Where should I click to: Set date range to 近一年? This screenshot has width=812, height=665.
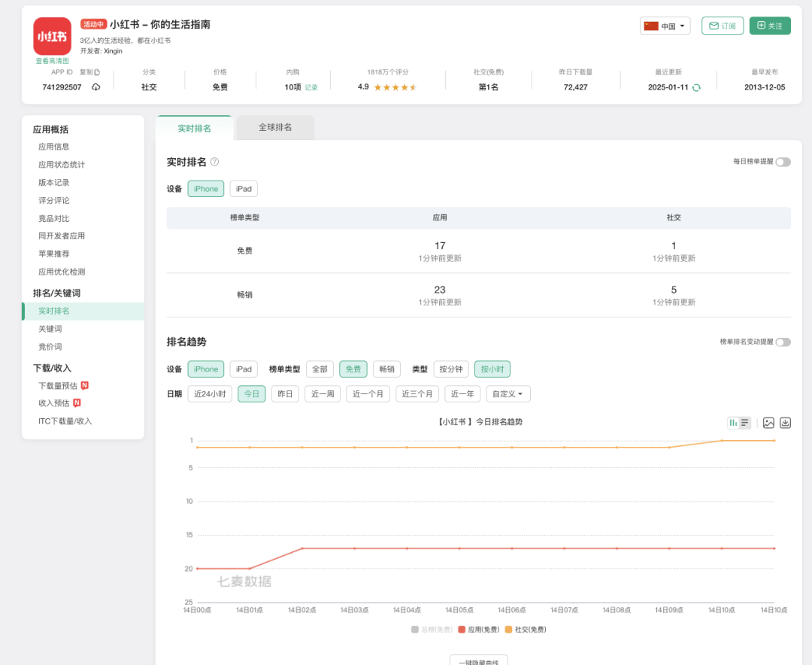click(462, 394)
